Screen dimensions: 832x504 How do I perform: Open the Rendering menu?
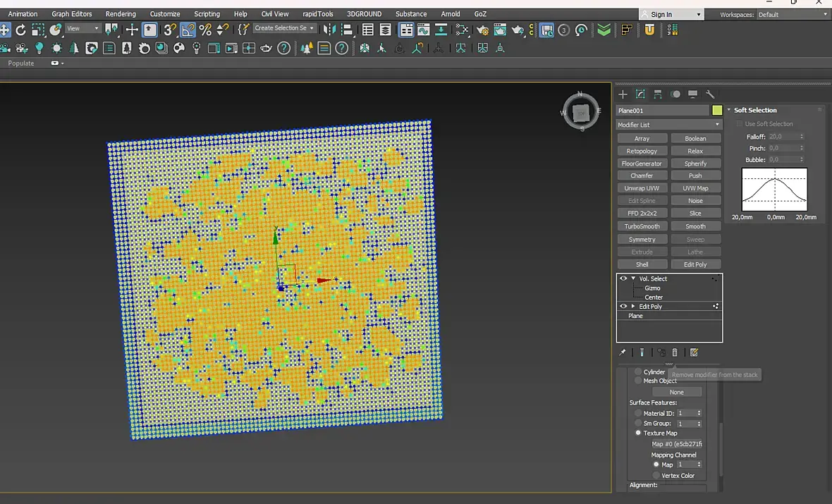tap(121, 14)
